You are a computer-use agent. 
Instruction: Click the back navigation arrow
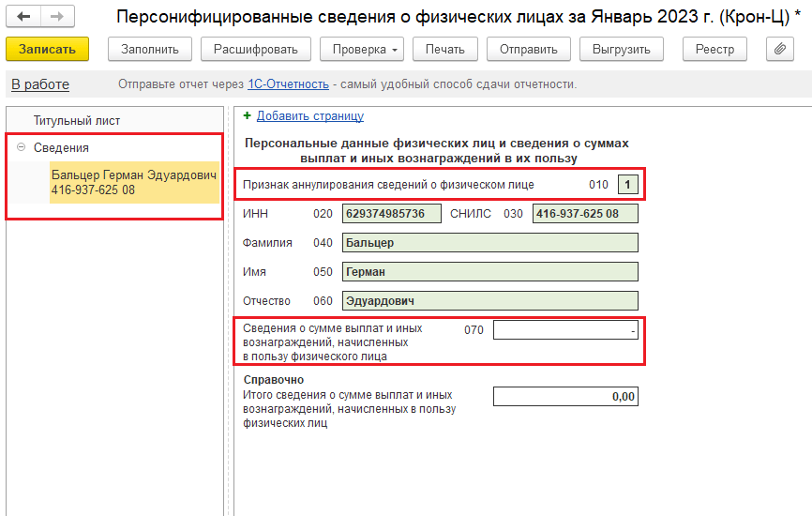23,17
